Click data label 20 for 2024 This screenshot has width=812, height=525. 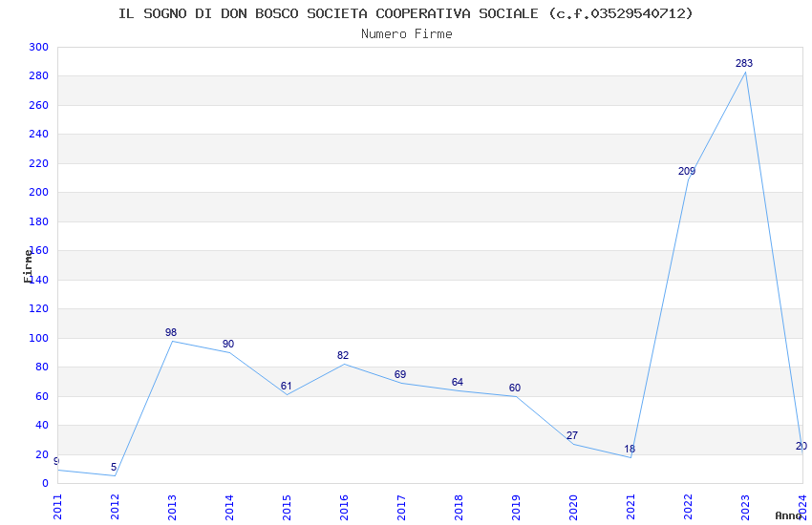801,446
